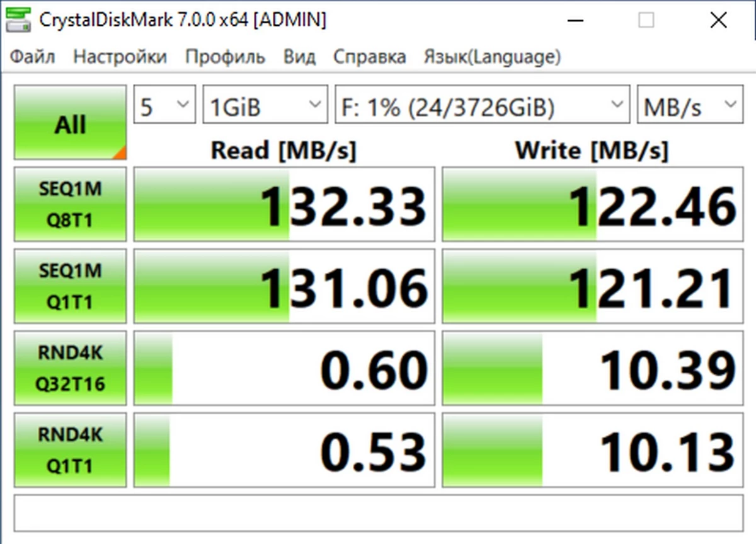Viewport: 756px width, 544px height.
Task: Click the RND4K Q32T16 write result 10.39
Action: (592, 368)
